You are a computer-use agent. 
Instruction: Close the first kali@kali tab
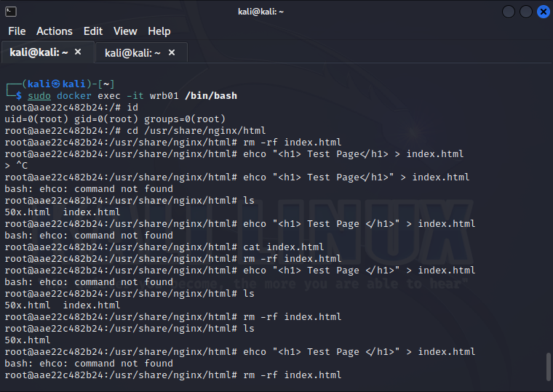point(78,52)
